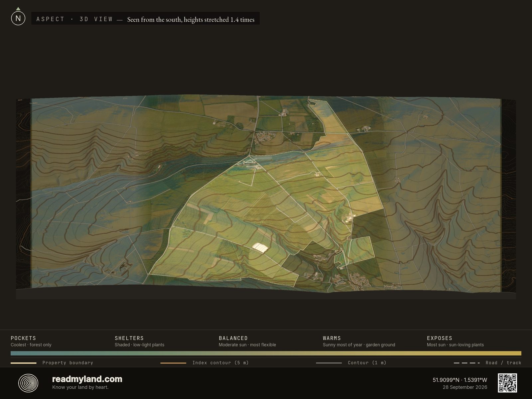Click 'Know your land by heart' tagline
Image resolution: width=532 pixels, height=399 pixels.
tap(80, 387)
